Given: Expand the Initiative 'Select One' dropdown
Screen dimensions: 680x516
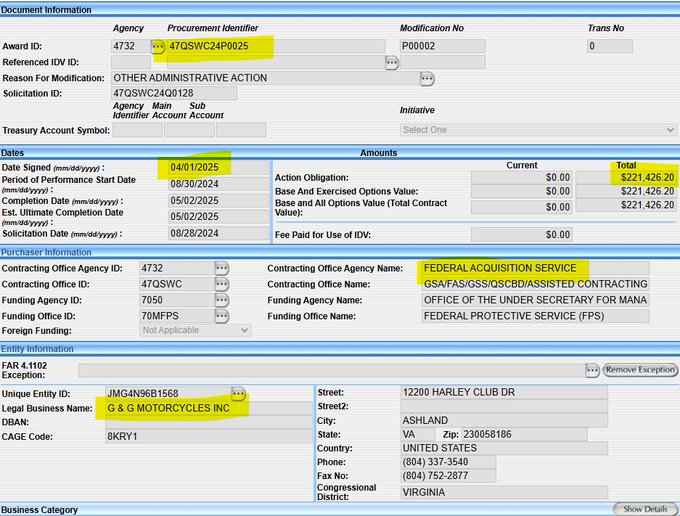Looking at the screenshot, I should pyautogui.click(x=538, y=130).
